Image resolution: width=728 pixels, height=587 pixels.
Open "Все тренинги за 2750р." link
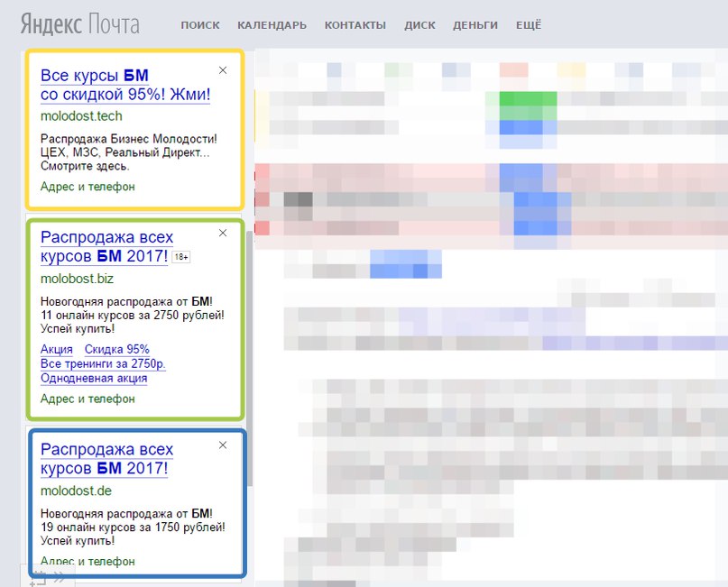point(103,363)
